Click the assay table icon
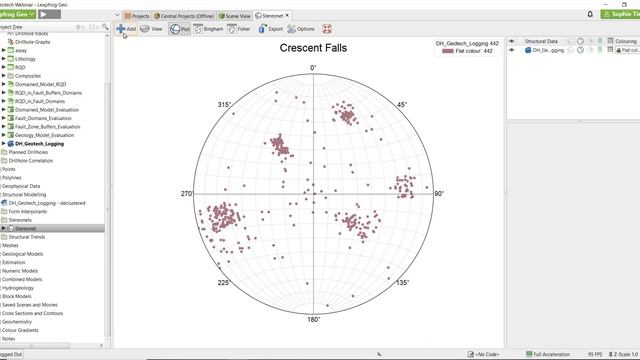 pos(11,50)
